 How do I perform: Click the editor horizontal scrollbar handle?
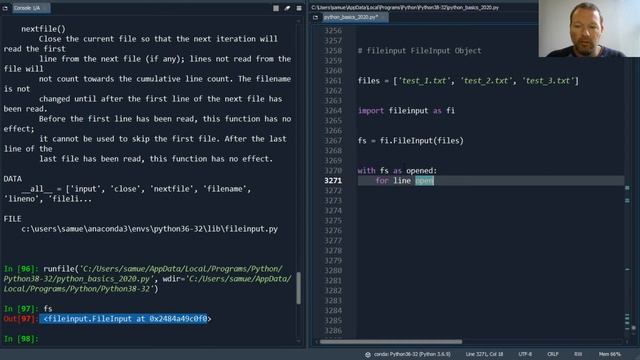click(391, 342)
